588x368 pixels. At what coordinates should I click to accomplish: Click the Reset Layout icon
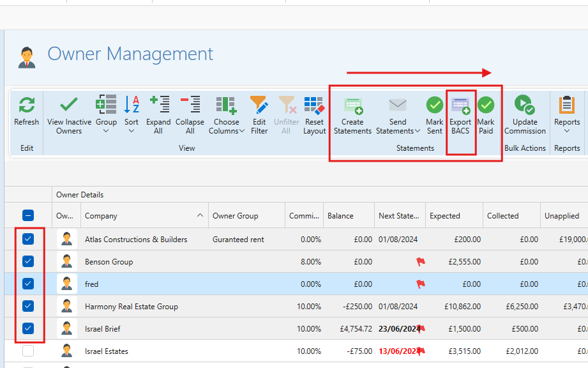314,105
